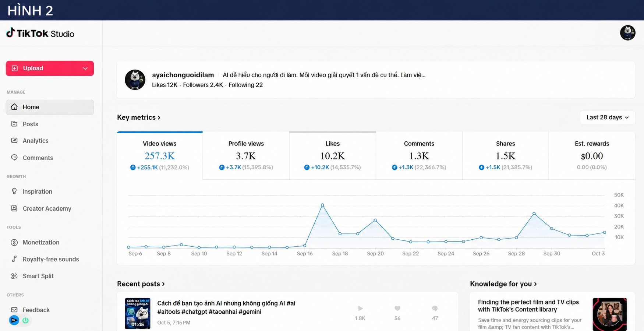The image size is (644, 331).
Task: Click the Smart Split scissors icon
Action: click(x=14, y=276)
